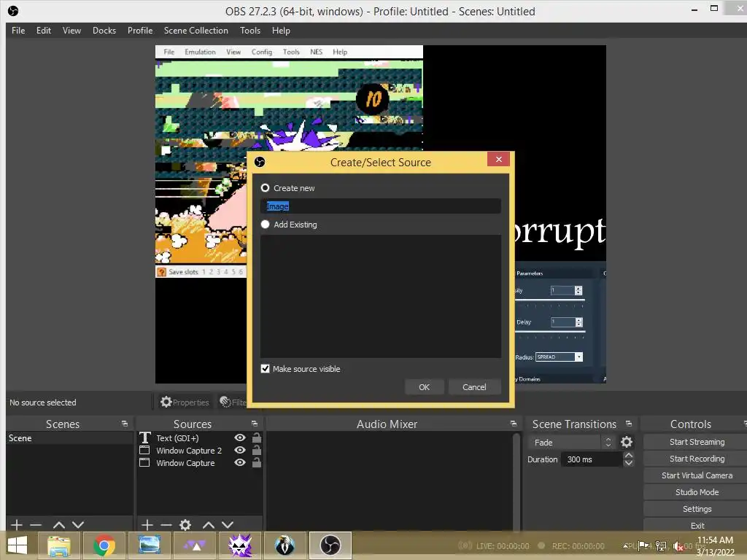Open source properties gear in Sources toolbar
The image size is (747, 560).
pos(185,525)
